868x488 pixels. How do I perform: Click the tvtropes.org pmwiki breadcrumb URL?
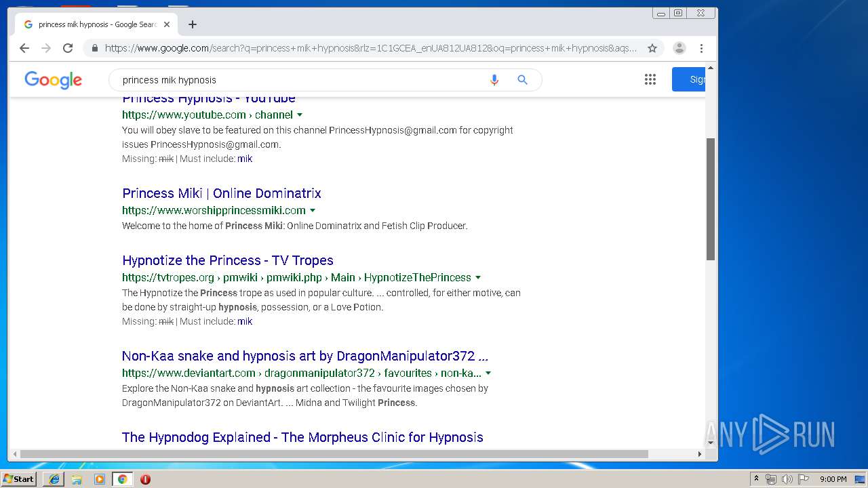pyautogui.click(x=296, y=278)
